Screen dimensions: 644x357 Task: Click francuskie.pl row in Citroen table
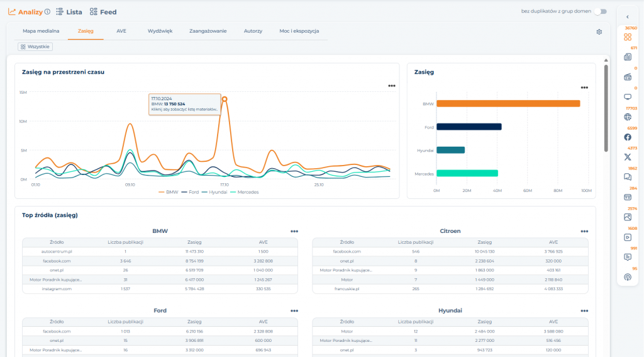(450, 289)
